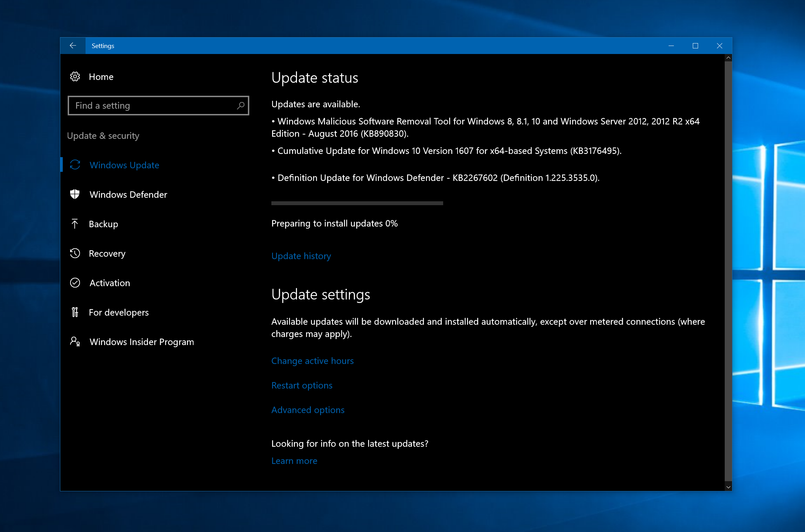Open Advanced options link

click(x=308, y=410)
